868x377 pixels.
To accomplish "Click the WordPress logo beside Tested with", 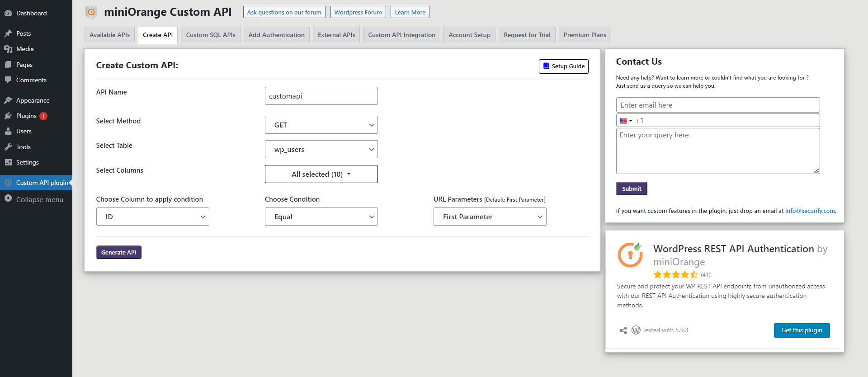I will tap(636, 330).
